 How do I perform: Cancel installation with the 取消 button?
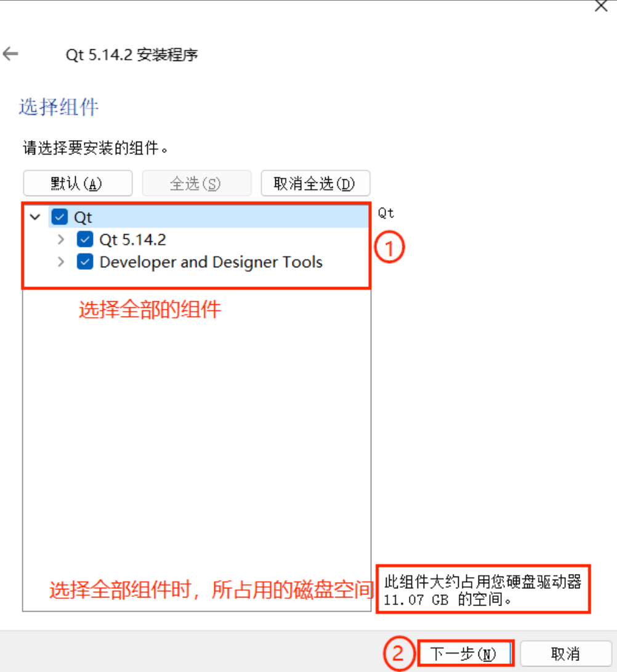[565, 654]
